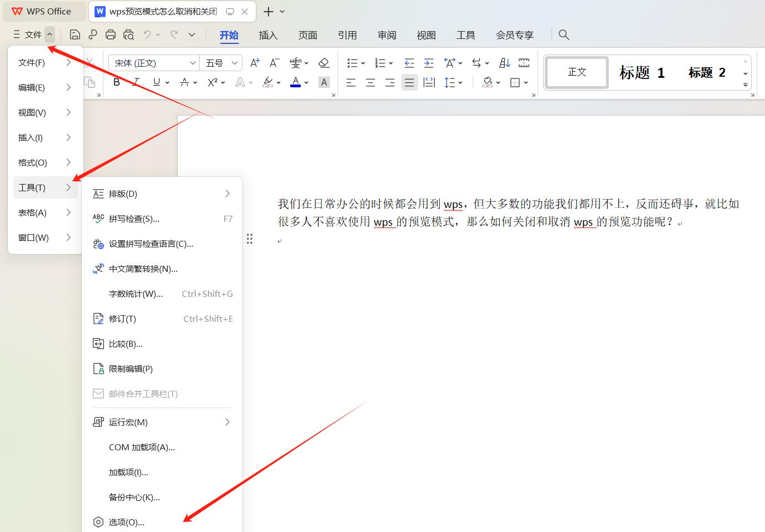Toggle character shading A icon

(x=324, y=82)
